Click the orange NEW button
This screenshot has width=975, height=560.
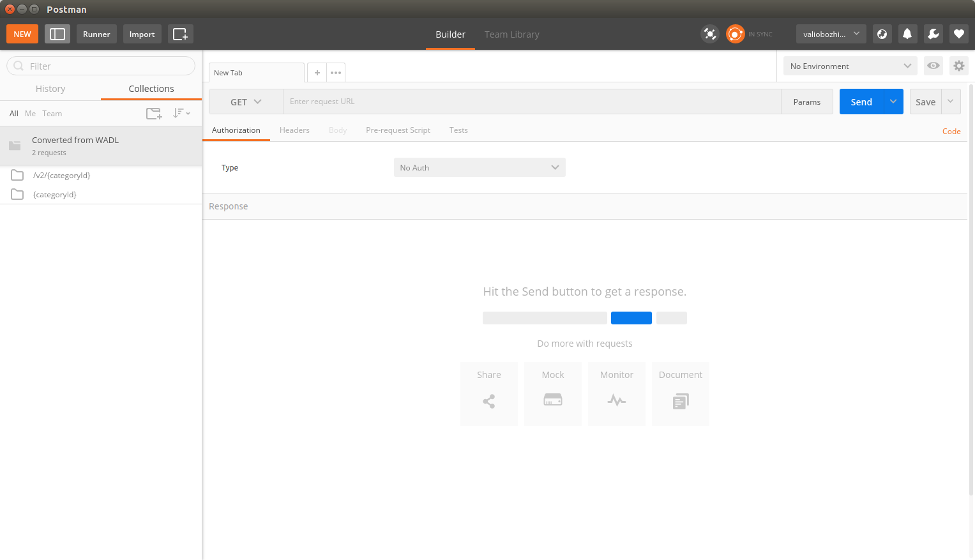tap(22, 34)
